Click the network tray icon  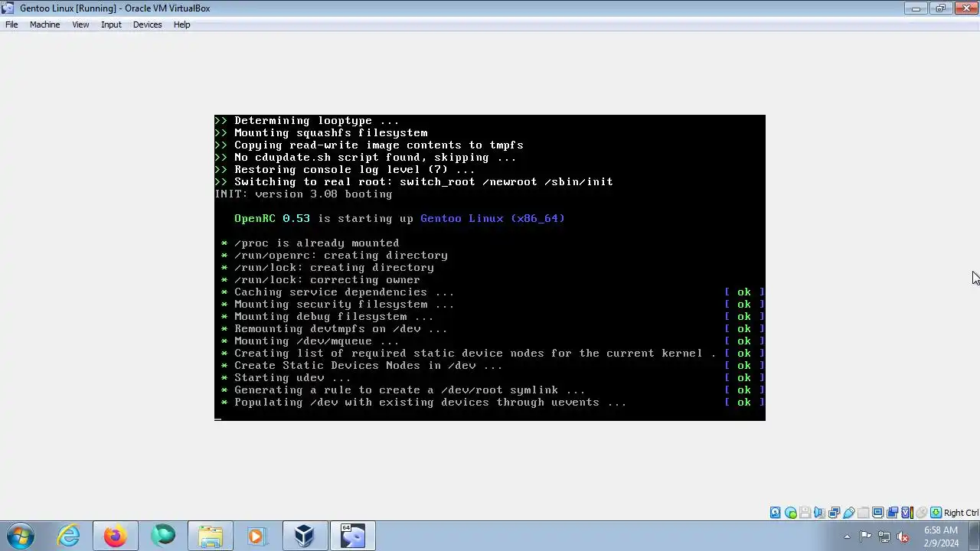click(884, 536)
